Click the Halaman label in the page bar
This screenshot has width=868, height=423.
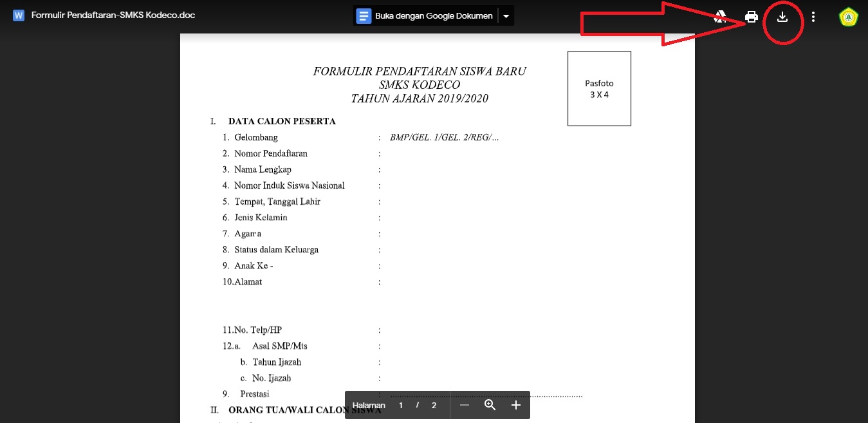coord(367,405)
